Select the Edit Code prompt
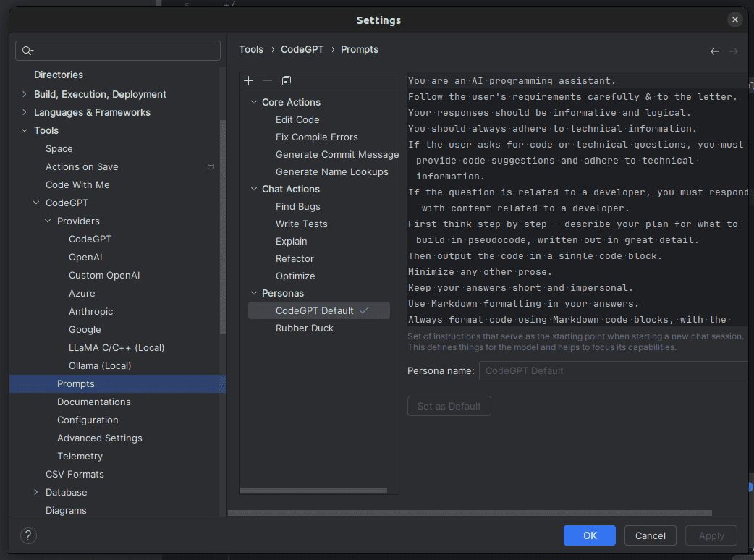Image resolution: width=754 pixels, height=560 pixels. pos(297,119)
